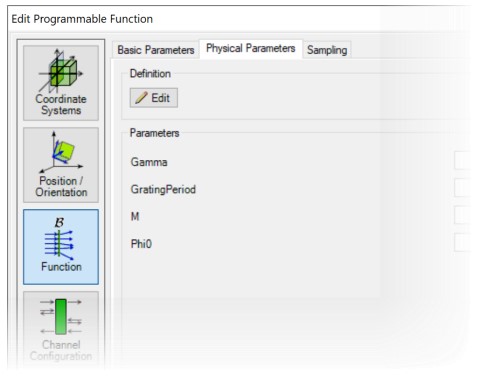Click the Edit text to edit the definition
Image resolution: width=477 pixels, height=377 pixels.
[160, 98]
